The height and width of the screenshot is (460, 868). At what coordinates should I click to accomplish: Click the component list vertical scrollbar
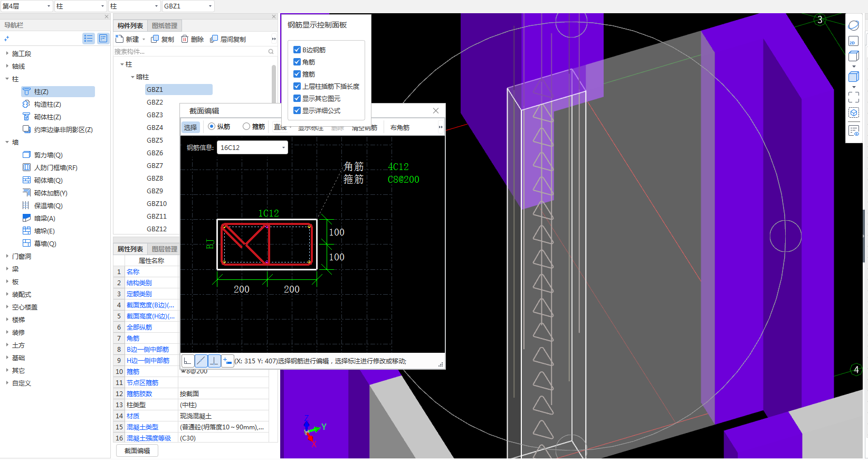click(274, 85)
